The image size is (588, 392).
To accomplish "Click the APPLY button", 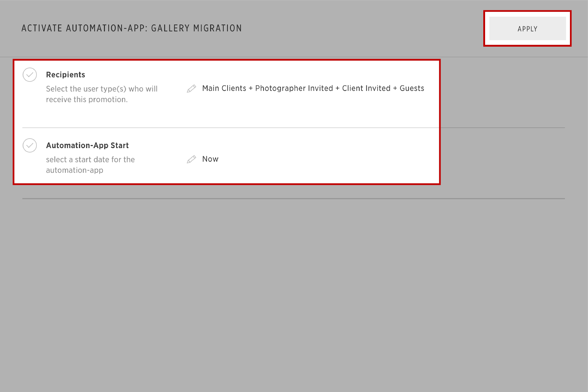I will [527, 29].
